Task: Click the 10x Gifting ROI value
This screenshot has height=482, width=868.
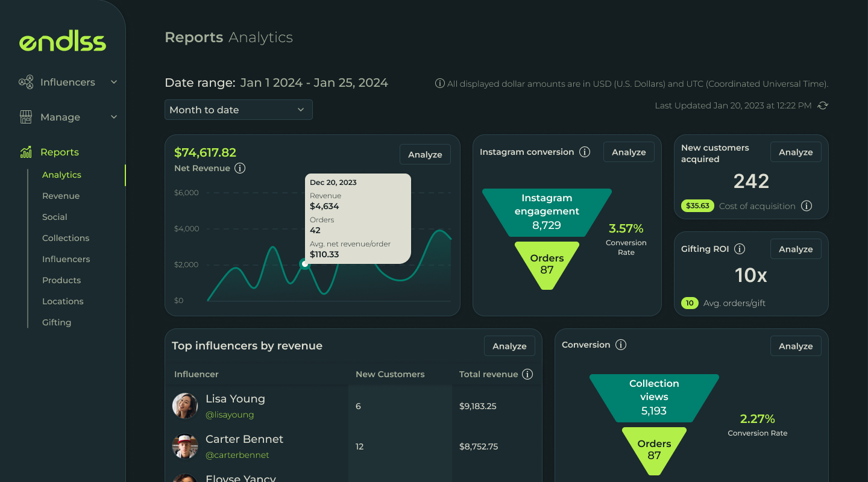Action: [x=751, y=275]
